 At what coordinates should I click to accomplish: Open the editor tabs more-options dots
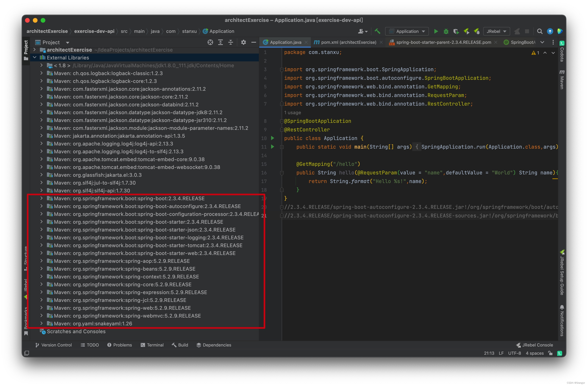point(553,42)
